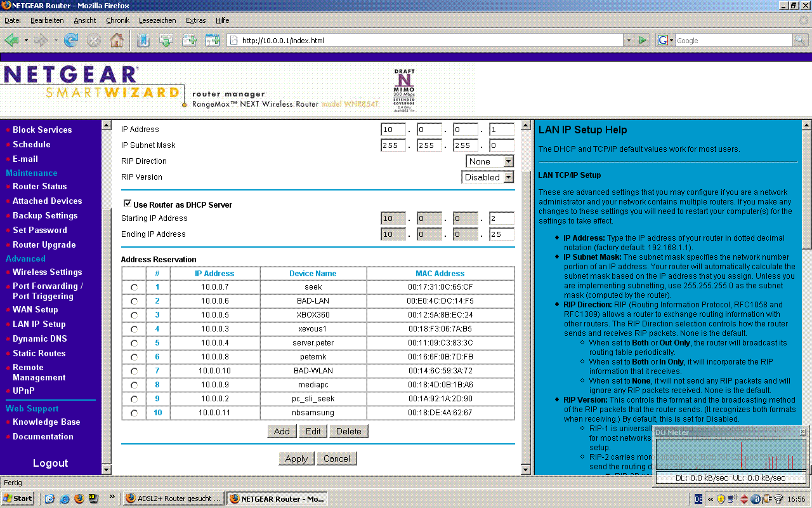Open the Hilfe menu
This screenshot has height=508, width=812.
(x=222, y=20)
